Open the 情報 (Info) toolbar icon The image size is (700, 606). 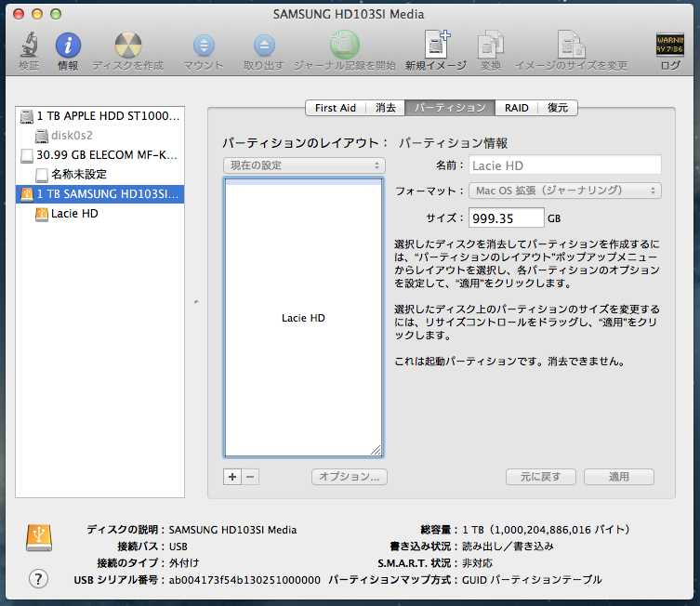click(x=68, y=46)
